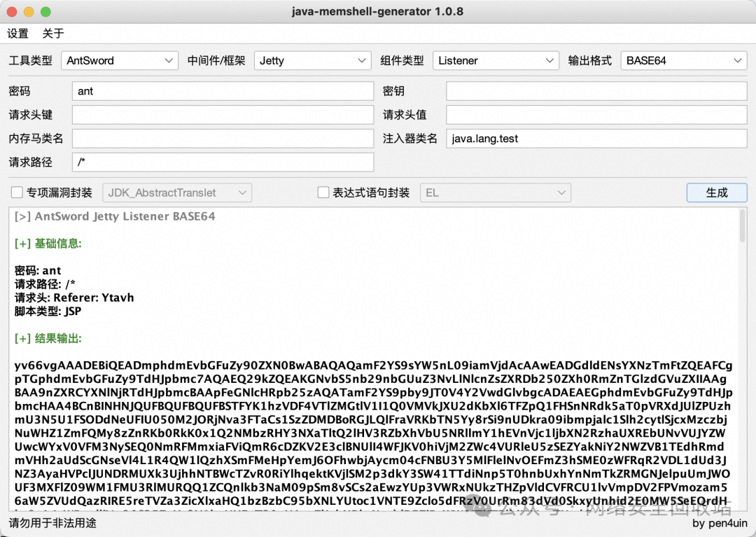Open the 输出格式 dropdown showing BASE64
This screenshot has width=756, height=537.
click(684, 61)
